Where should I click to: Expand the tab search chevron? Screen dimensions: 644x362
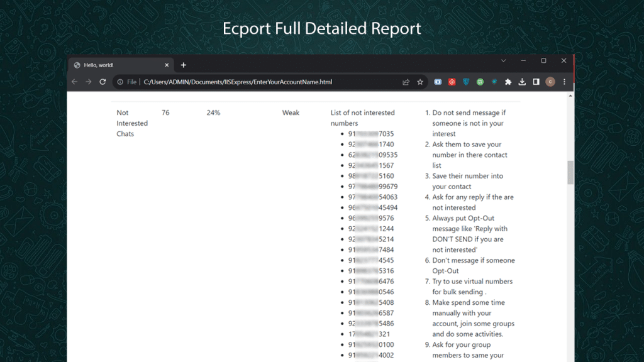point(503,61)
